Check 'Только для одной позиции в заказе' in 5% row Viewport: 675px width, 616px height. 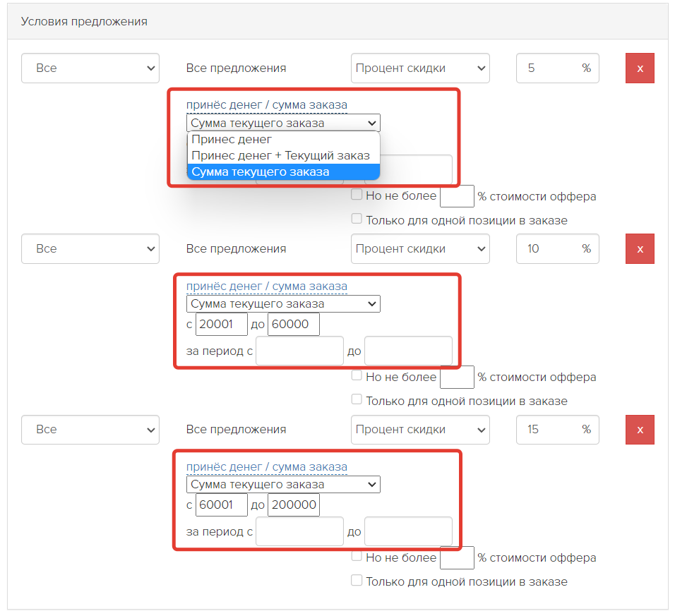(357, 219)
